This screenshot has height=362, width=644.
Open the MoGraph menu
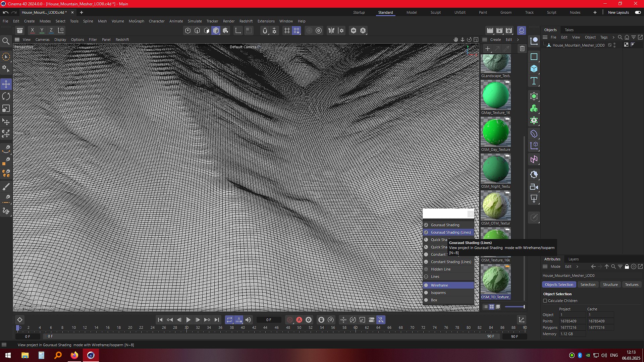(136, 21)
